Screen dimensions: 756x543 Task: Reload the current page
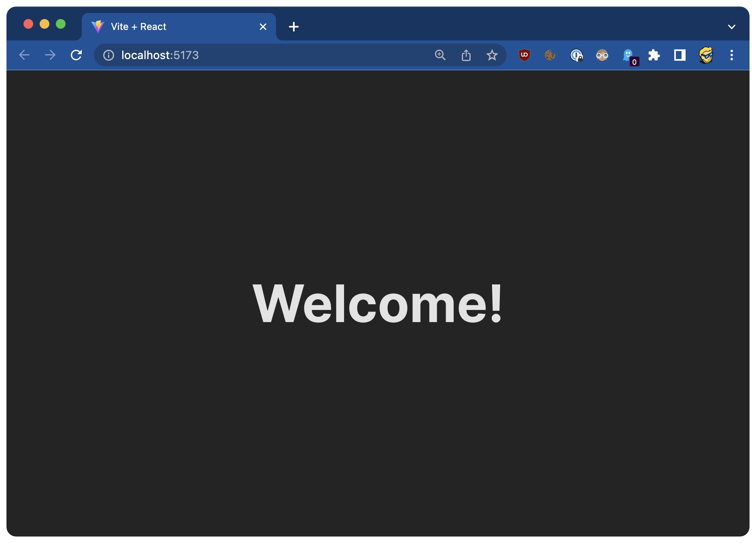tap(76, 55)
